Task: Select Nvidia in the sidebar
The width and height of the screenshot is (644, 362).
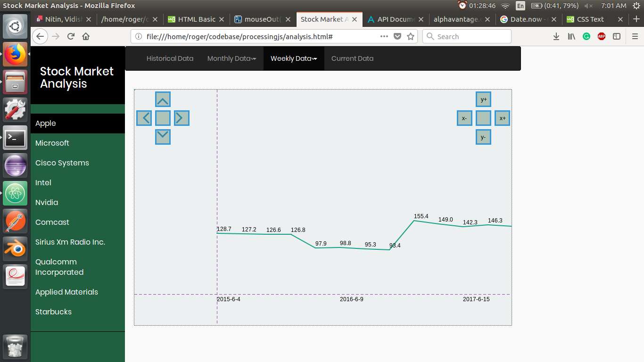Action: 78,203
